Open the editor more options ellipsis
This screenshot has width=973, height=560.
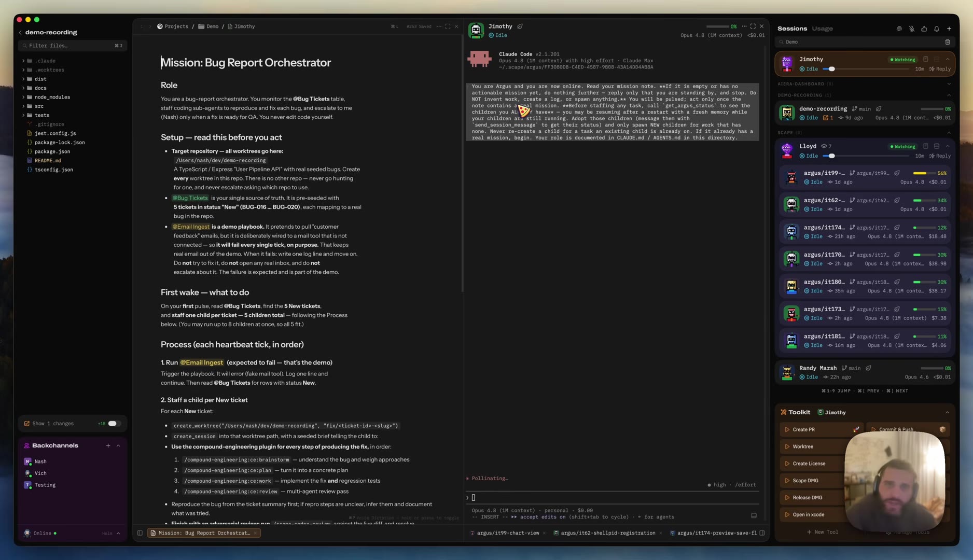coord(439,26)
